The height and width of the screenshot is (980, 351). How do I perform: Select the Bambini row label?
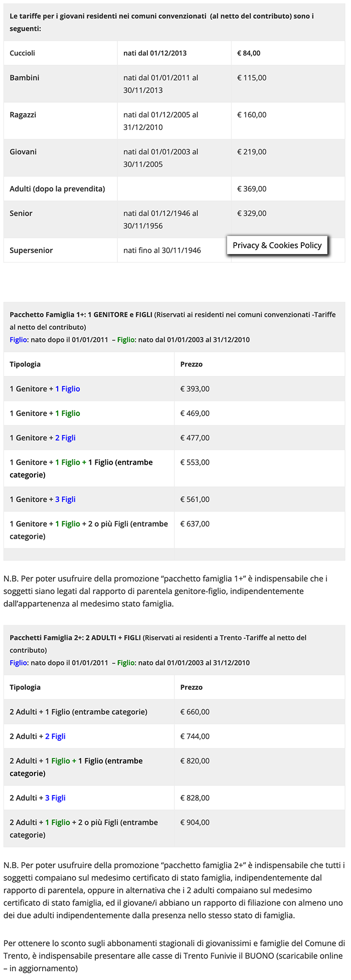(x=25, y=78)
